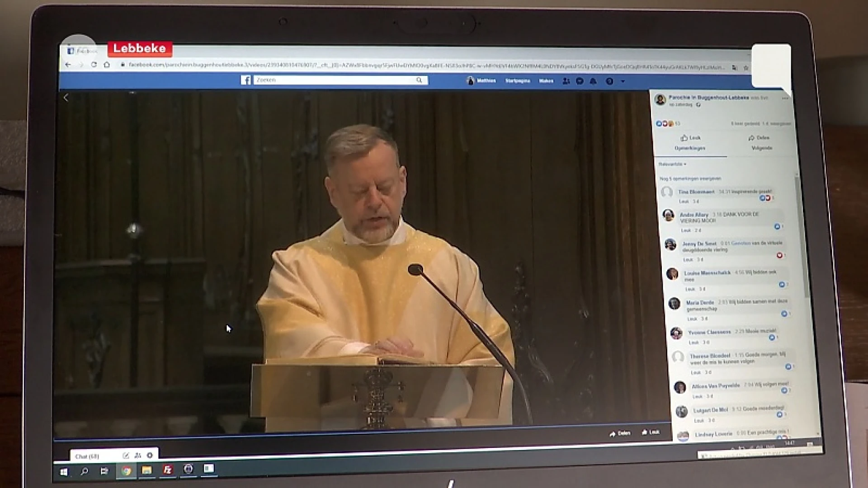This screenshot has width=868, height=488.
Task: Click the new message icon in chat bar
Action: (x=126, y=455)
